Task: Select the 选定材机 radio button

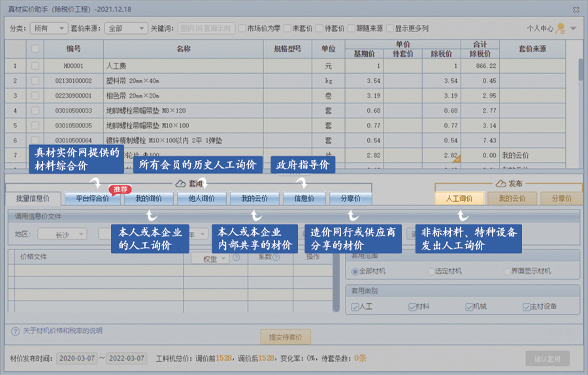Action: coord(431,271)
